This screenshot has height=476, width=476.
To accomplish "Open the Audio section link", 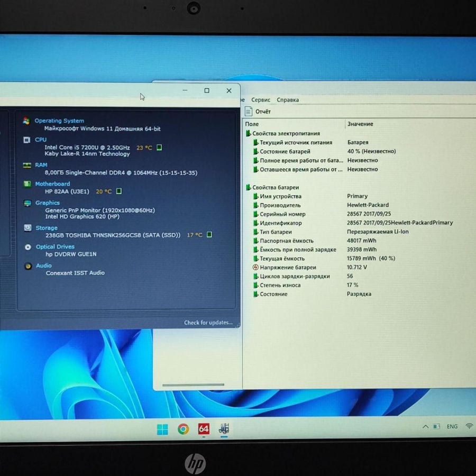I will coord(44,266).
